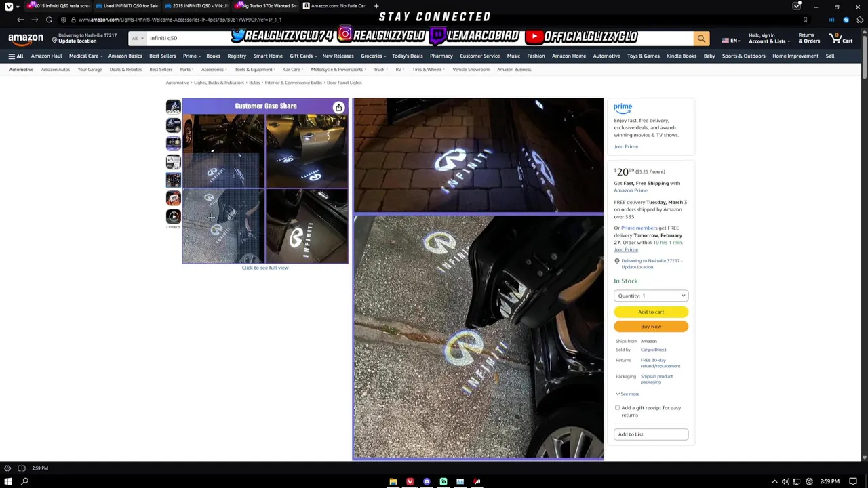
Task: Switch to Used INFINITI Q50 for Sale tab
Action: 126,6
